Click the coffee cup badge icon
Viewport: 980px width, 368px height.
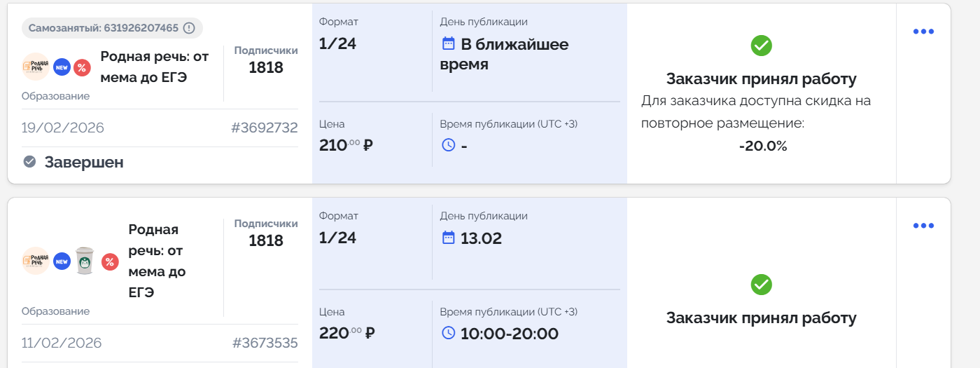(x=85, y=261)
